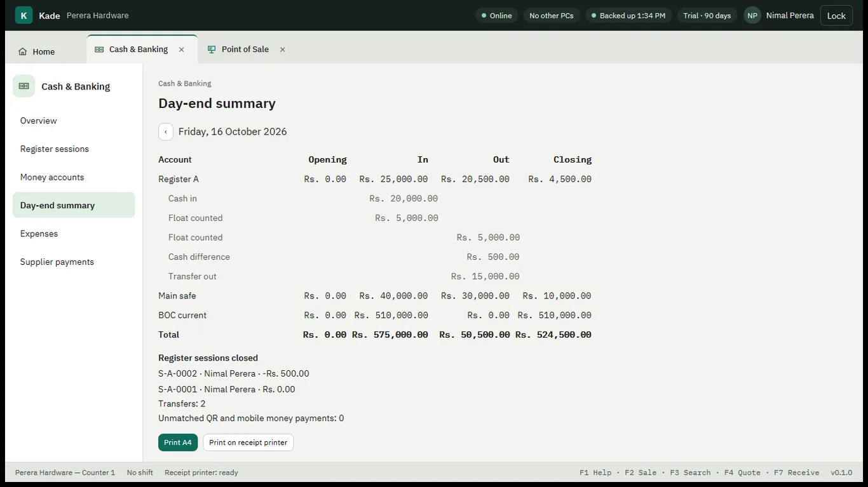Switch to the Home tab
The image size is (868, 487).
pos(37,52)
